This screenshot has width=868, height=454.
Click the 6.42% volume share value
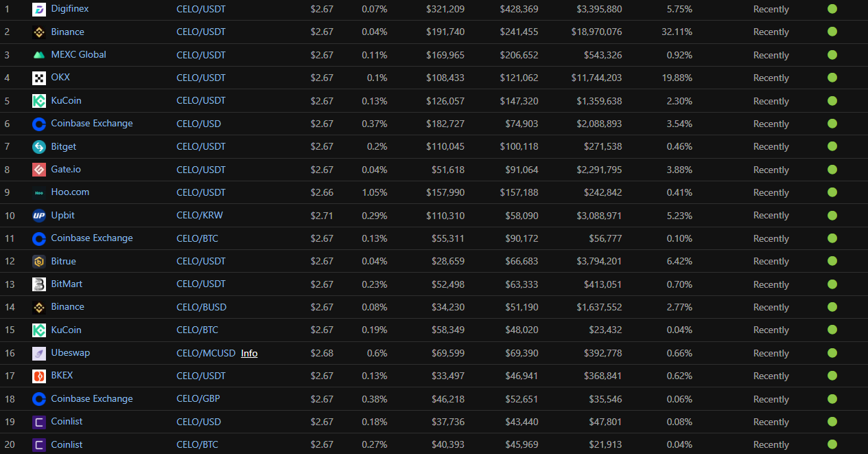(679, 261)
